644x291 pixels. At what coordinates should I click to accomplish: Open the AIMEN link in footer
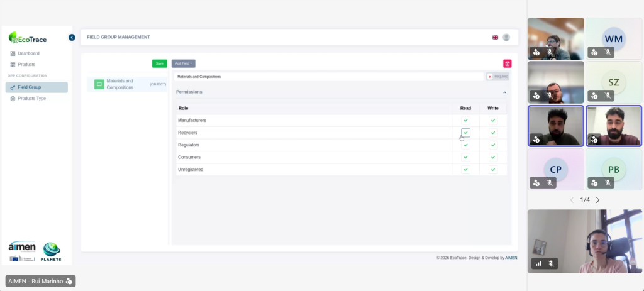point(511,258)
